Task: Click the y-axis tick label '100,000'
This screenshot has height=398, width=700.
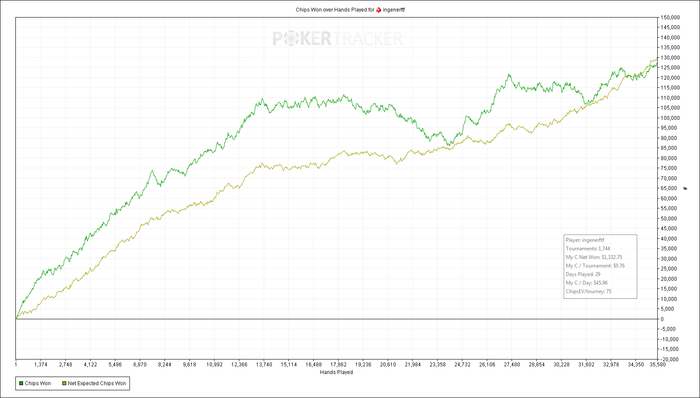Action: [x=671, y=118]
